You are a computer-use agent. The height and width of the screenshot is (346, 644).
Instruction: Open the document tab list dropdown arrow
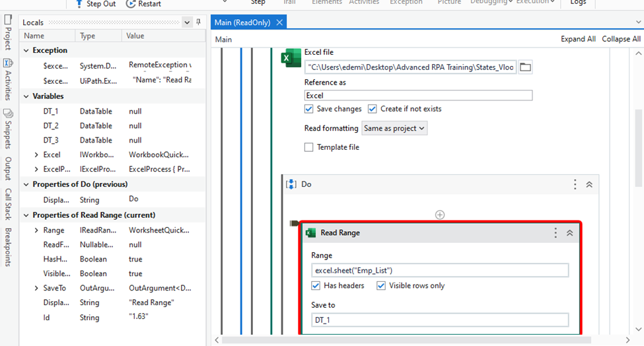click(639, 22)
